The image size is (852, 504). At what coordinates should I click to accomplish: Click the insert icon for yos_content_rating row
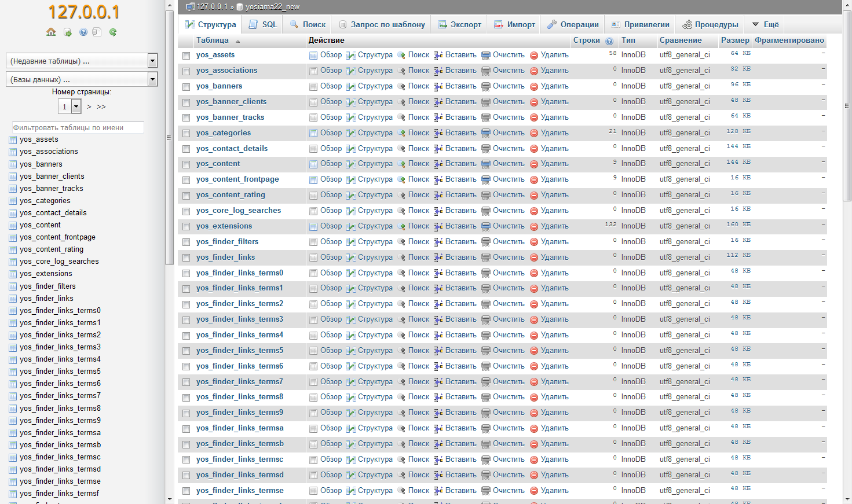(438, 196)
